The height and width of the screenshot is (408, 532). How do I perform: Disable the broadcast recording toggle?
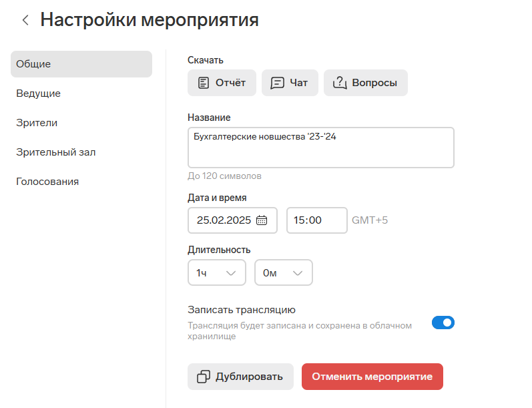coord(443,323)
